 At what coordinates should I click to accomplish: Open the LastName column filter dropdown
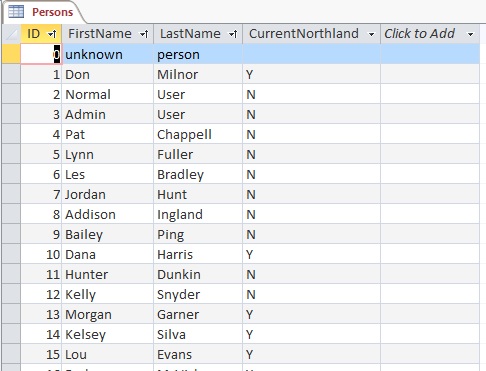(233, 34)
